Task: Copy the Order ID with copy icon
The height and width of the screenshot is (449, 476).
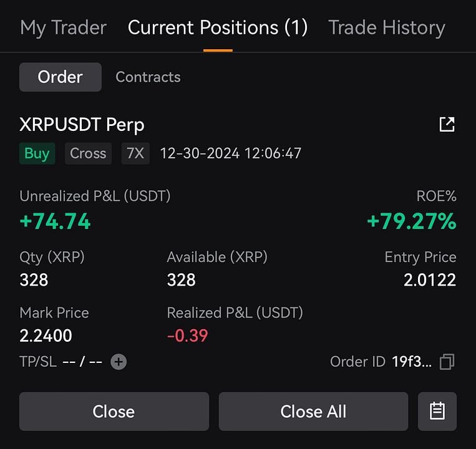Action: coord(447,362)
